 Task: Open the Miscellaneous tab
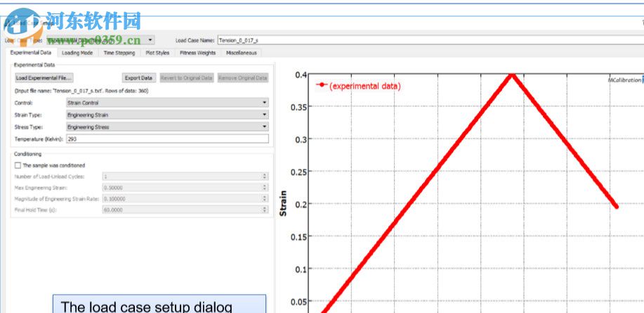[x=242, y=53]
